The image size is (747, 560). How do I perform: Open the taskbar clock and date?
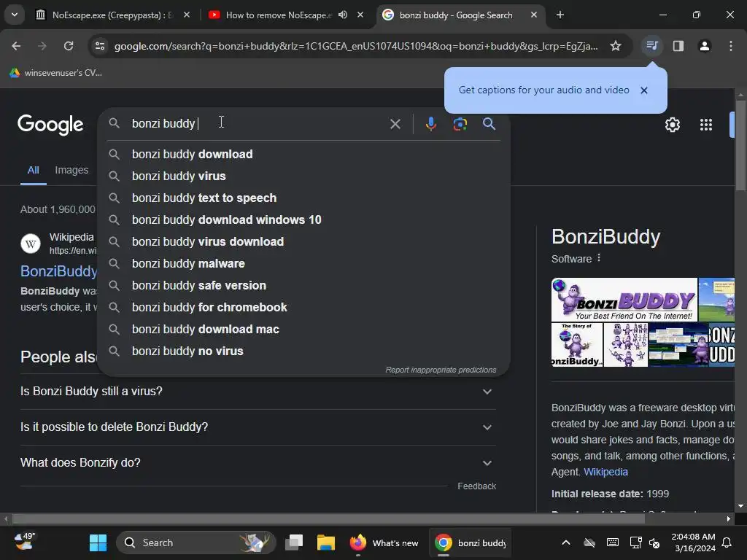tap(693, 542)
